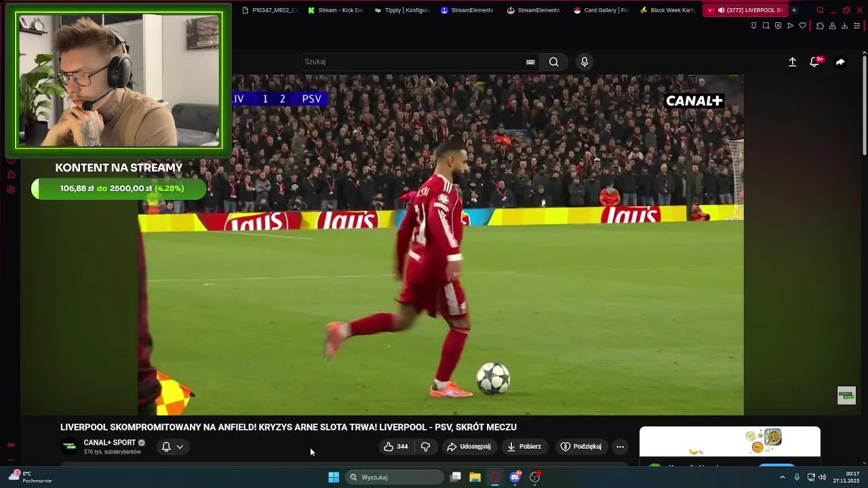The width and height of the screenshot is (868, 488).
Task: Open Discord from the taskbar
Action: 515,477
